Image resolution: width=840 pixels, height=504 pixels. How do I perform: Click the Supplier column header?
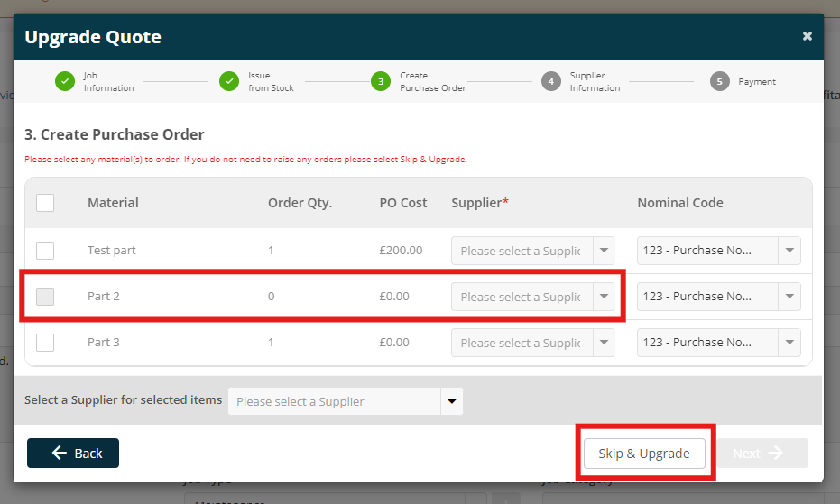pyautogui.click(x=480, y=203)
